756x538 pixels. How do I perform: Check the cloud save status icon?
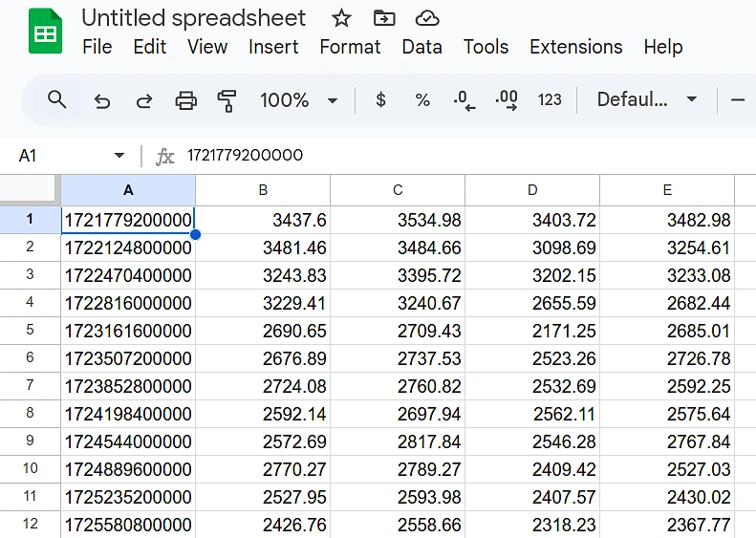pyautogui.click(x=427, y=18)
